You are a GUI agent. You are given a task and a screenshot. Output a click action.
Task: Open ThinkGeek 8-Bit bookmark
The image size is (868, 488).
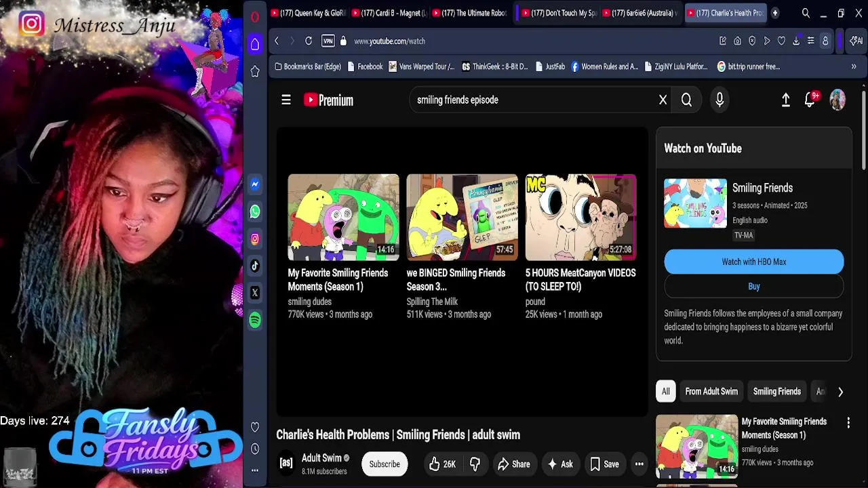(495, 66)
